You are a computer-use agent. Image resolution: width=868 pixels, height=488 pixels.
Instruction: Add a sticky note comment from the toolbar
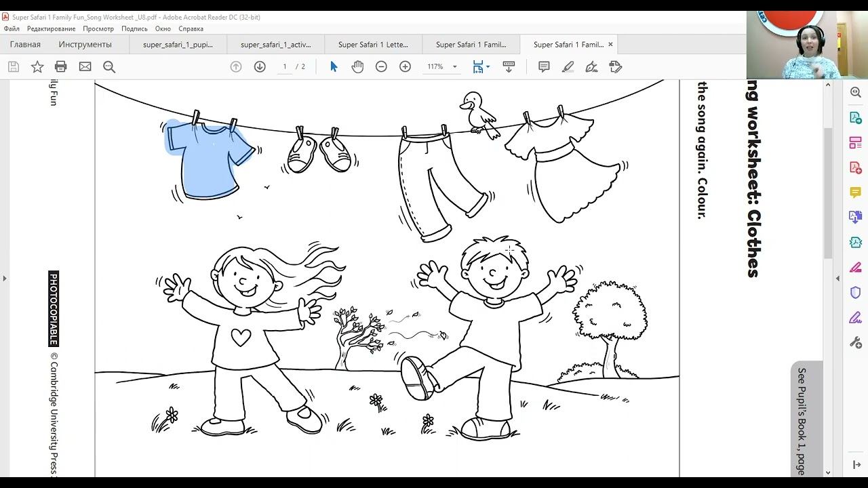pos(544,66)
